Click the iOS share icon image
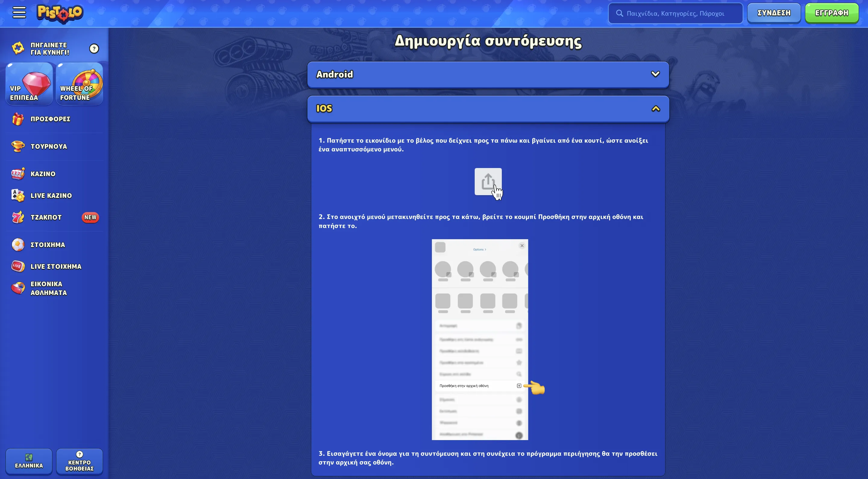 [488, 182]
